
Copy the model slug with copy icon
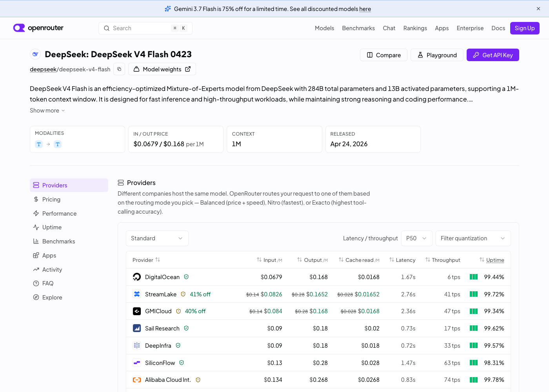119,69
